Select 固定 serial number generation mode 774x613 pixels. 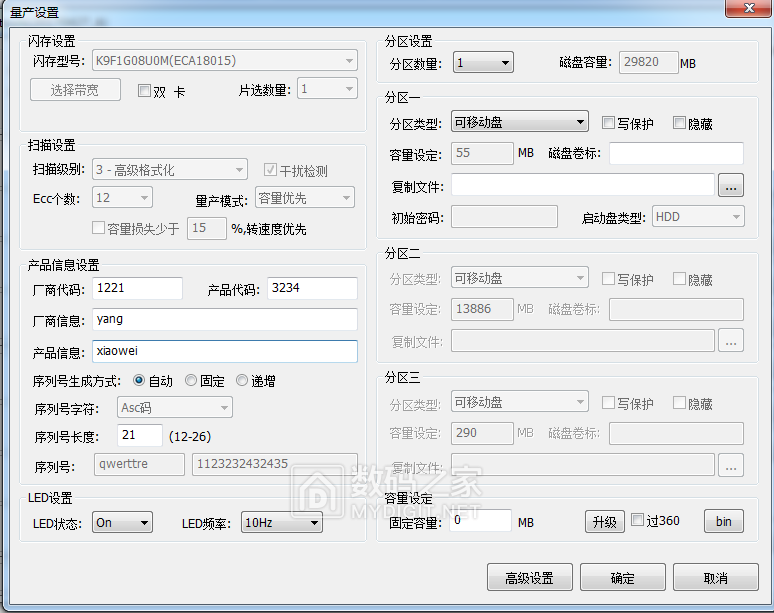coord(191,380)
